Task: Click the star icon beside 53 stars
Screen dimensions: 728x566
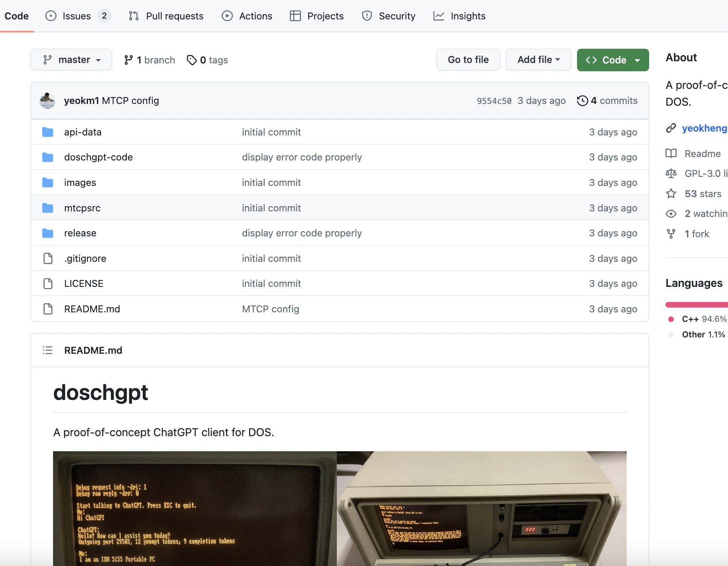Action: tap(671, 194)
